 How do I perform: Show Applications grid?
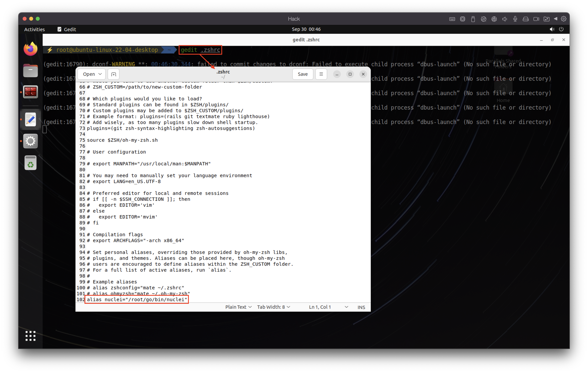[30, 336]
